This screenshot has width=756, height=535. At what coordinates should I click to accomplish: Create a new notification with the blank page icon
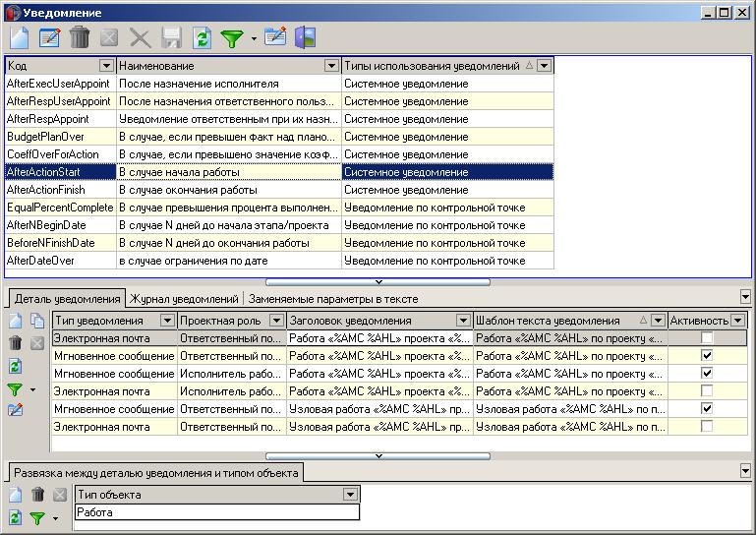pyautogui.click(x=20, y=37)
